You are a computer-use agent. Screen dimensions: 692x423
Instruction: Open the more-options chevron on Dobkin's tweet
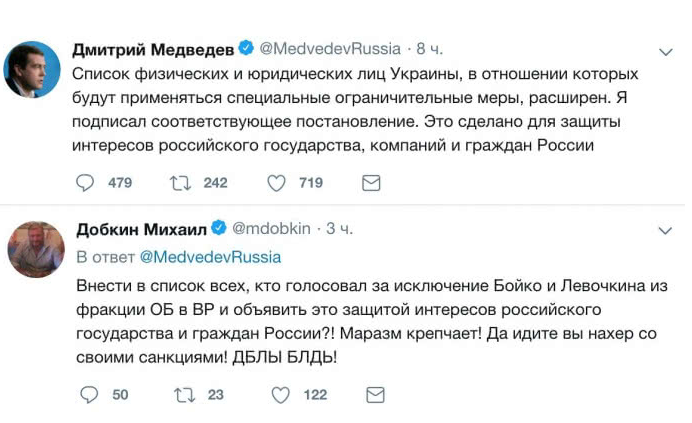(x=666, y=231)
